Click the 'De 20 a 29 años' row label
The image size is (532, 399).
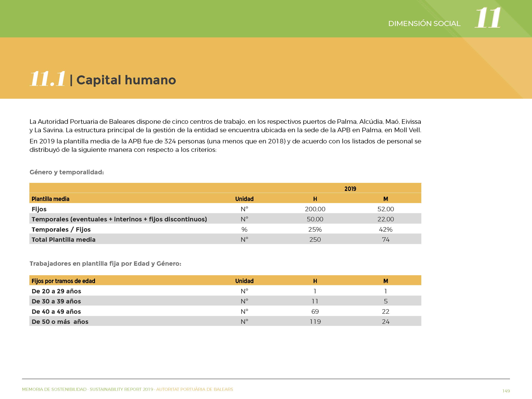coord(56,291)
